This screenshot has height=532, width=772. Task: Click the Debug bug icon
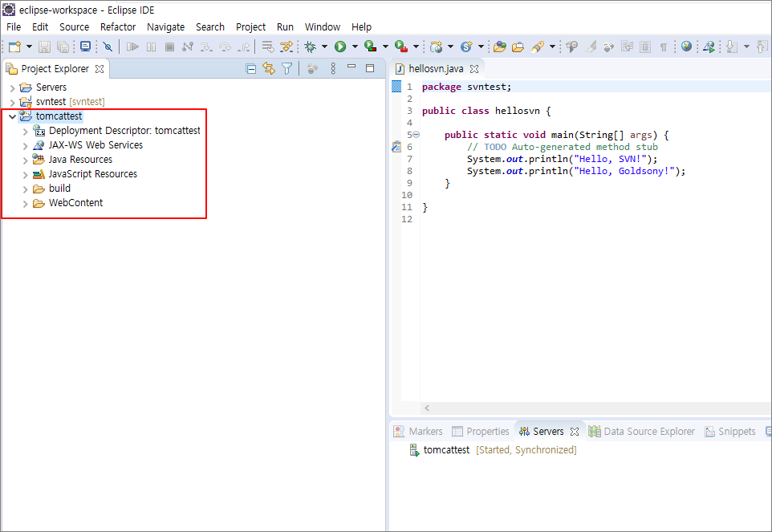[x=311, y=47]
